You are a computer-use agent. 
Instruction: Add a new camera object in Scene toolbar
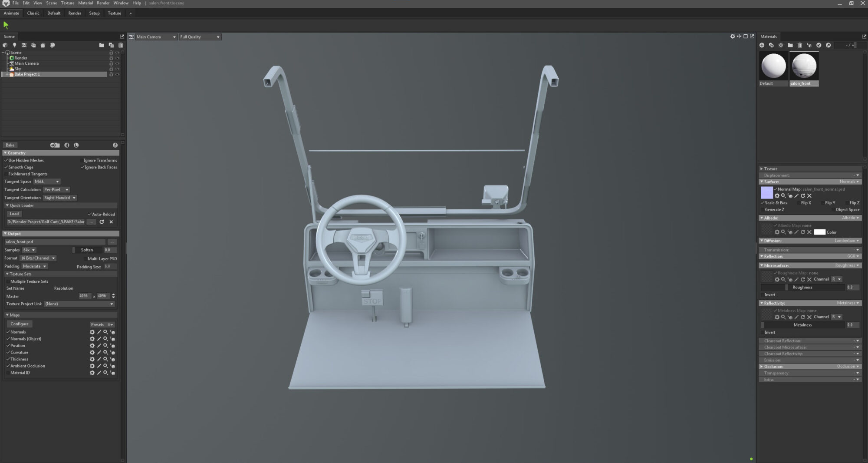pyautogui.click(x=24, y=45)
